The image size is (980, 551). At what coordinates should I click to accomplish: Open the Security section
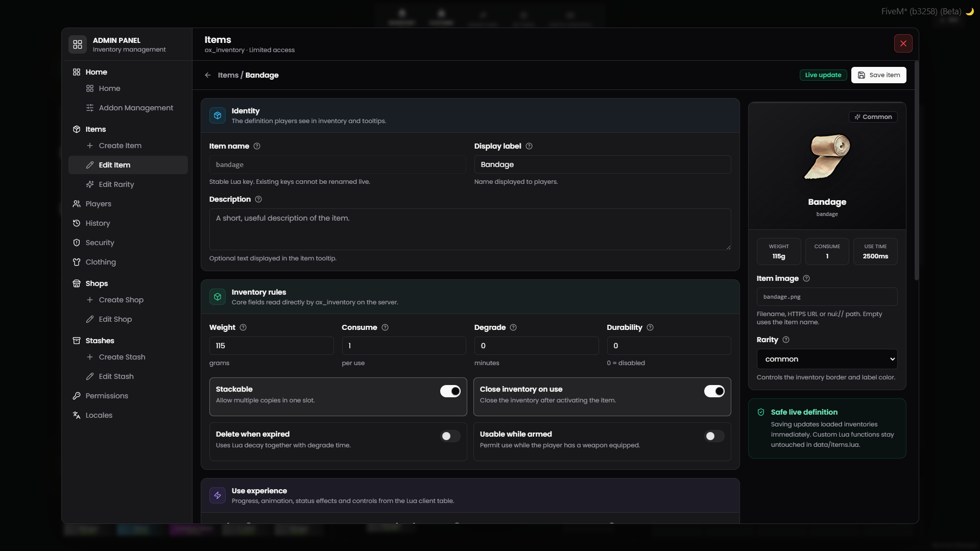click(x=128, y=243)
